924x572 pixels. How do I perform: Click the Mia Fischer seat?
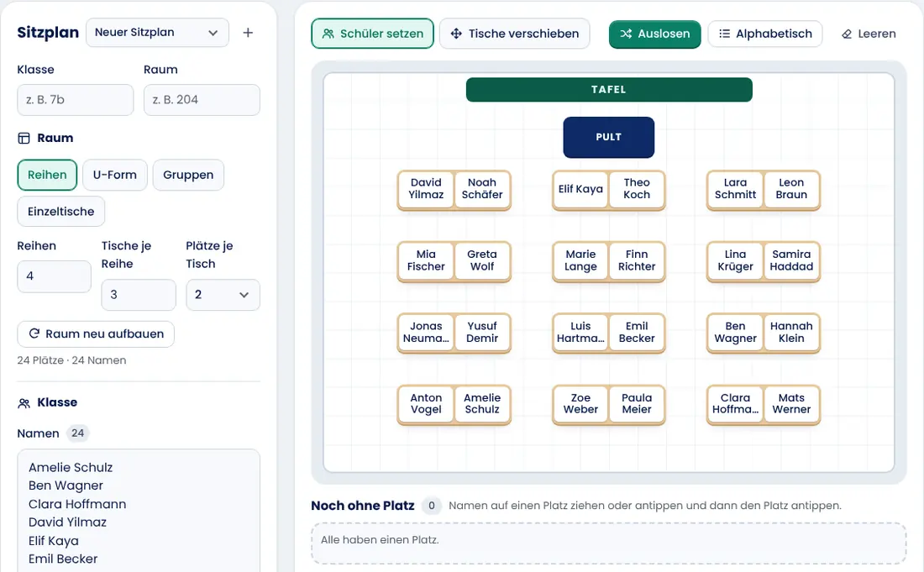pos(426,260)
